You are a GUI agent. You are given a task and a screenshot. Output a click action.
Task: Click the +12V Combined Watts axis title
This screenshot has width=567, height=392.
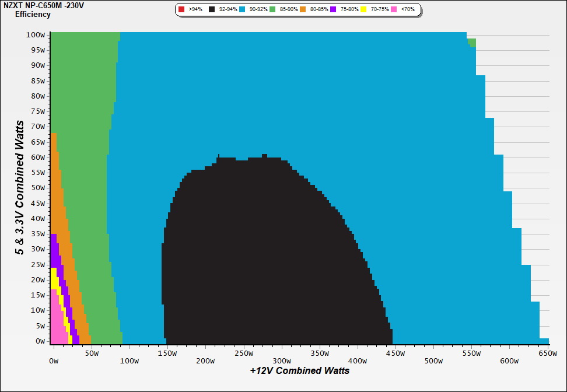pyautogui.click(x=299, y=370)
